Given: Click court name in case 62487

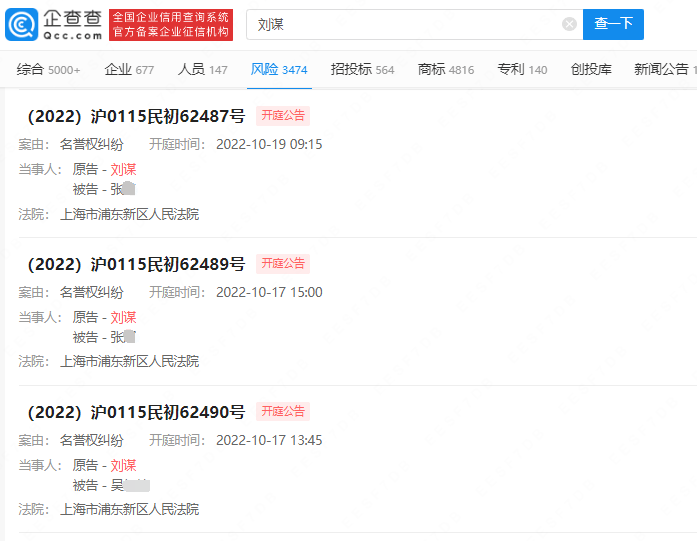Looking at the screenshot, I should pos(129,214).
